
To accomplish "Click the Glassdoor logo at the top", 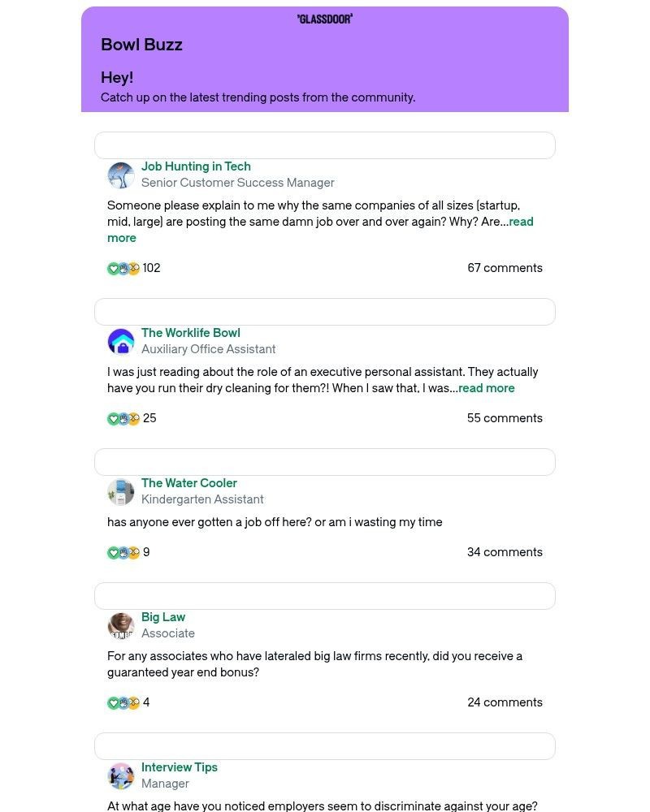I will point(325,18).
